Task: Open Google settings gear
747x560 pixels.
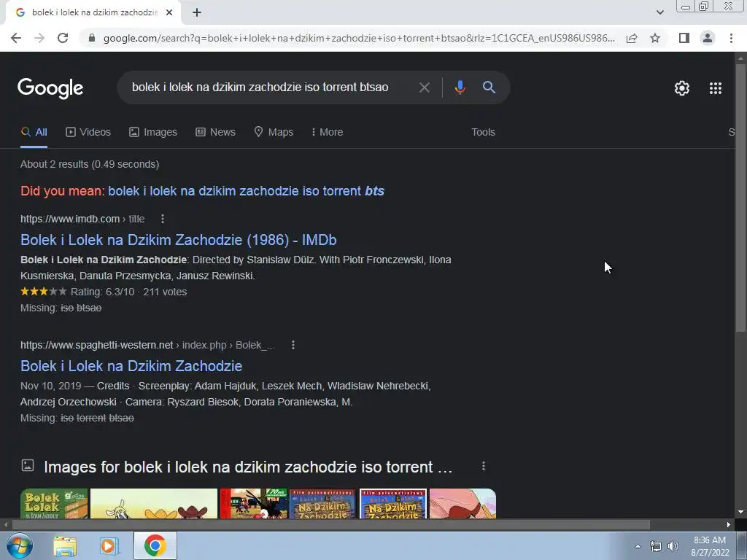Action: (682, 88)
